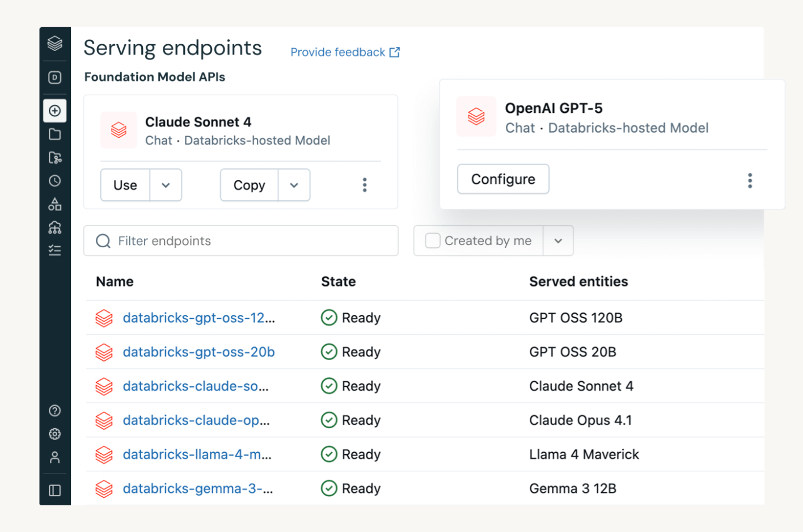Image resolution: width=803 pixels, height=532 pixels.
Task: Click the Databricks logo in sidebar
Action: click(55, 43)
